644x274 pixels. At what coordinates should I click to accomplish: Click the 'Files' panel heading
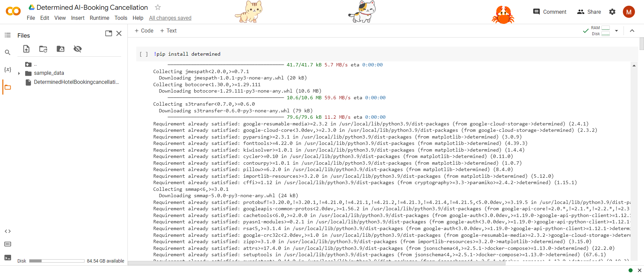[x=23, y=36]
